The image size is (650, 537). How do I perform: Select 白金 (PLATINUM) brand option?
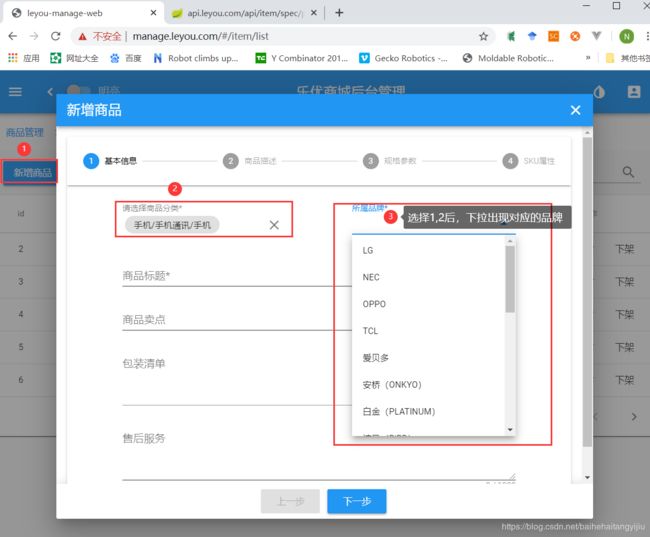(x=428, y=412)
